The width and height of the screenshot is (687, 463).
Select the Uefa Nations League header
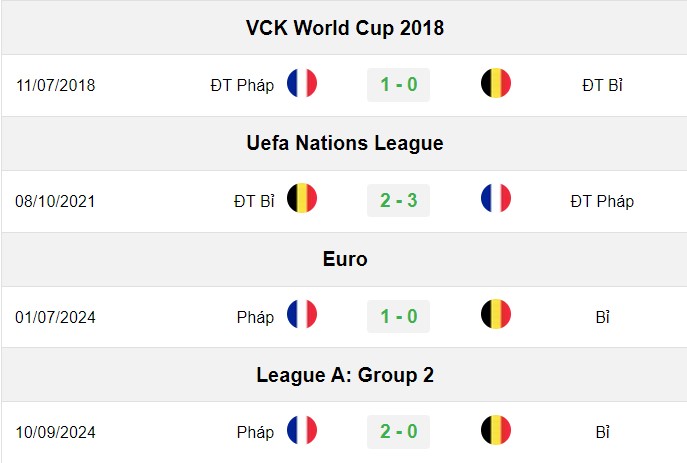pos(345,143)
